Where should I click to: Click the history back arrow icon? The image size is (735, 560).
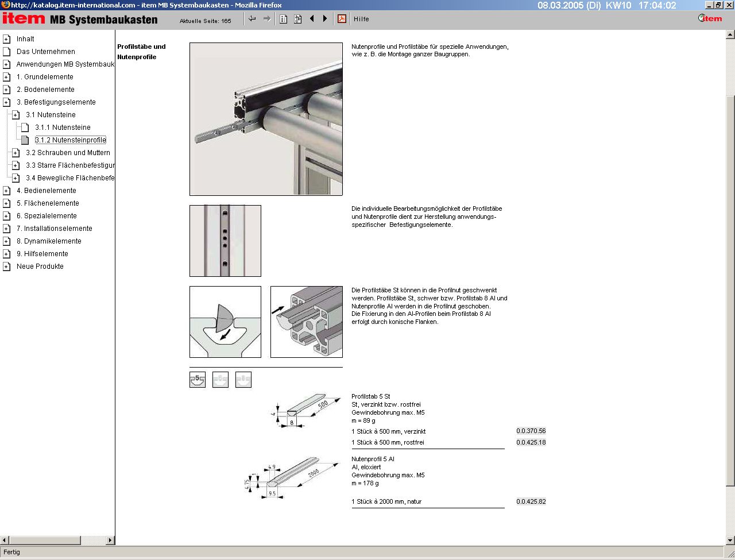[252, 19]
